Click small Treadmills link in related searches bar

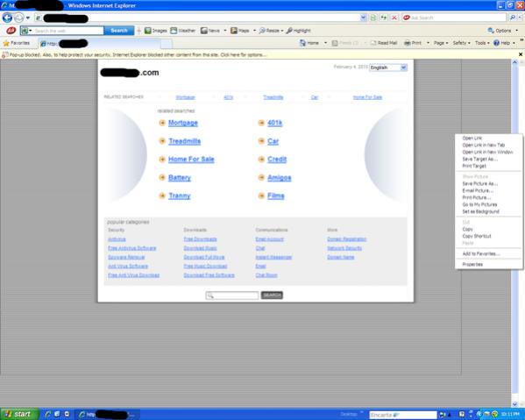click(273, 97)
